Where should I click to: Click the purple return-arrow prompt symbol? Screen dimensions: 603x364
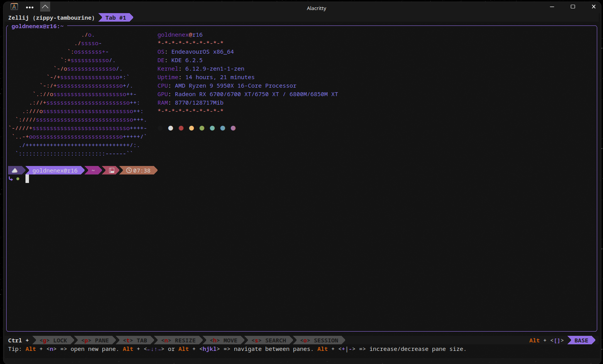(x=11, y=179)
